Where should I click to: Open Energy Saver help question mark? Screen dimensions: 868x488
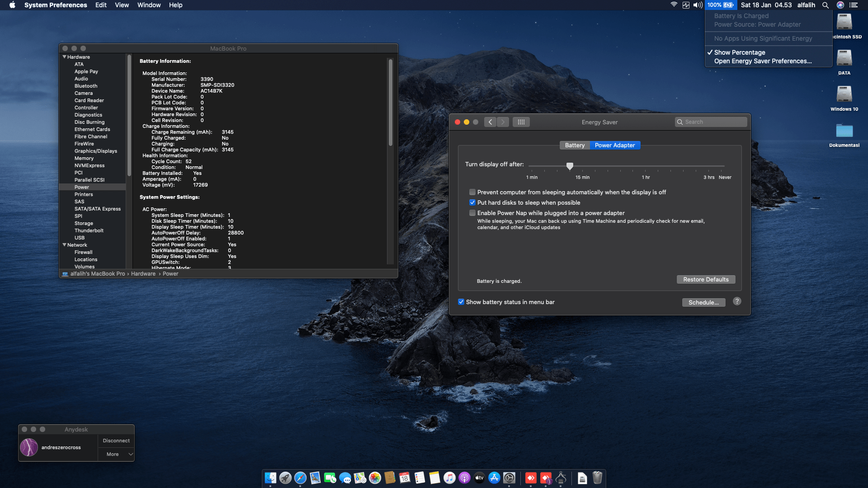click(737, 301)
